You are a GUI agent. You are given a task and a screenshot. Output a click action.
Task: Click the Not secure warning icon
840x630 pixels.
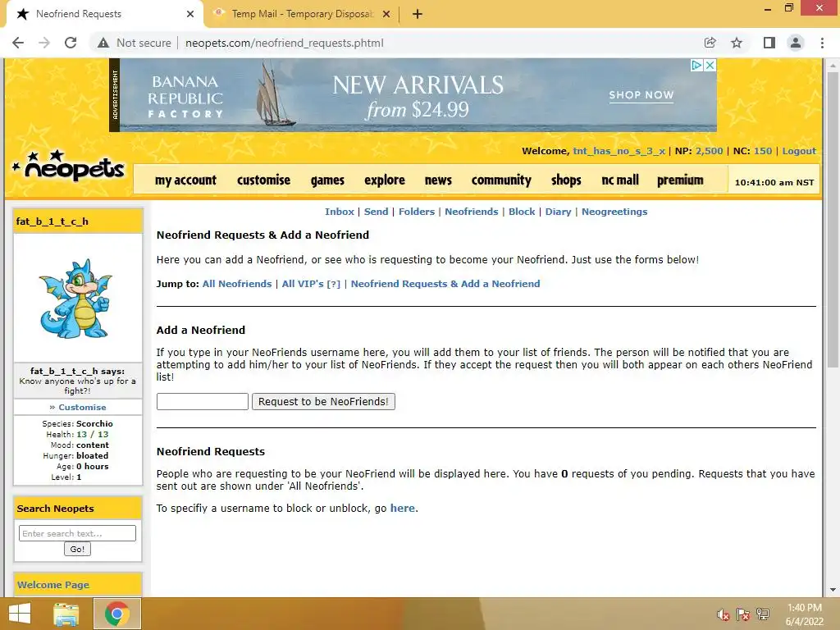pyautogui.click(x=103, y=43)
